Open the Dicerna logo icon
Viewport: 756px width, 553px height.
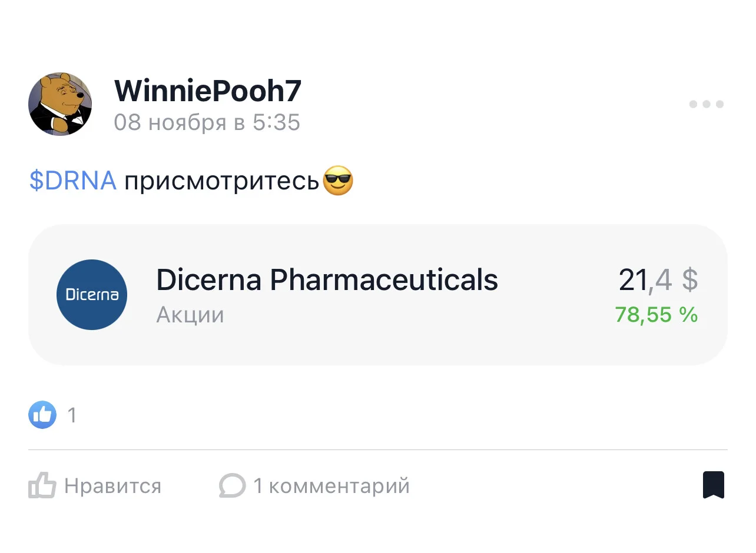click(x=92, y=294)
